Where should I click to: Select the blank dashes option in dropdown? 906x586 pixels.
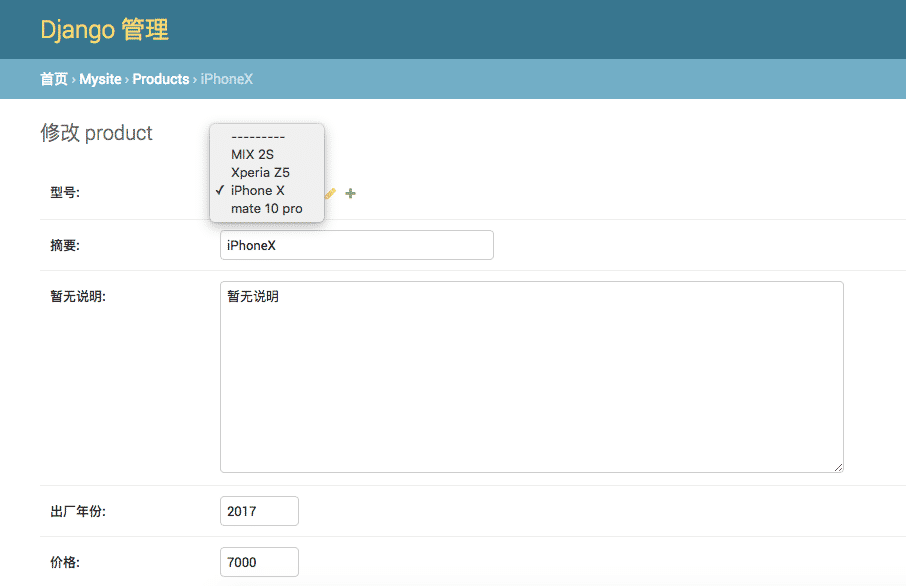pyautogui.click(x=267, y=137)
